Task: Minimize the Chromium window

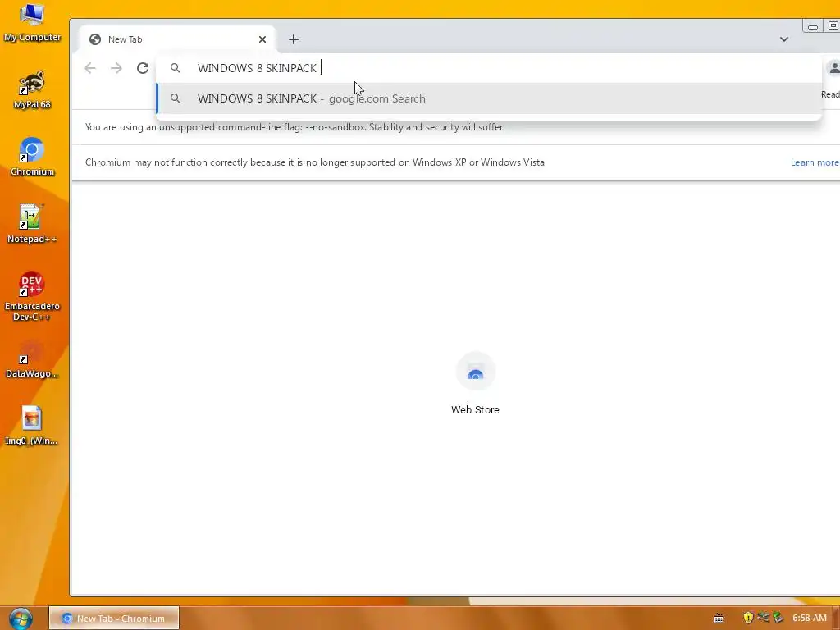Action: [x=813, y=26]
